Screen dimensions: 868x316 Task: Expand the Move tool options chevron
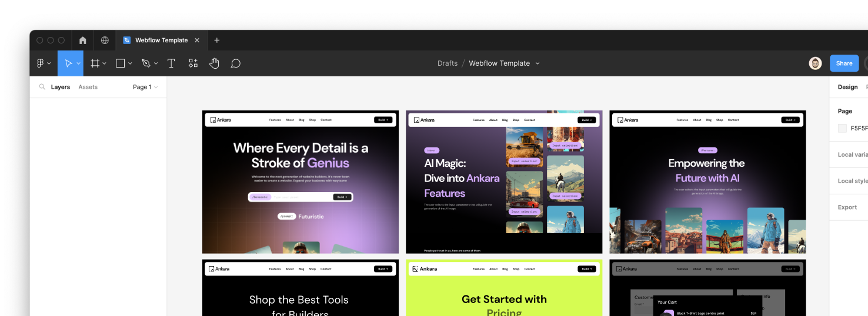click(78, 63)
